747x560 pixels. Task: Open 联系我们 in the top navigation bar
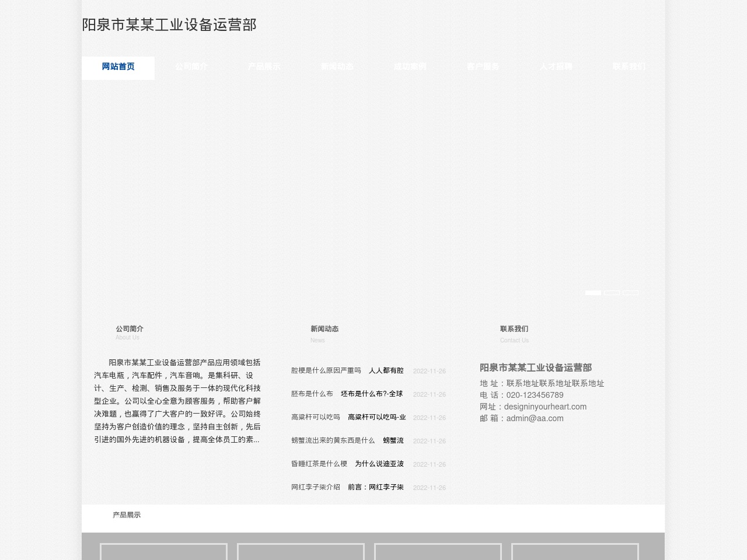pos(629,67)
